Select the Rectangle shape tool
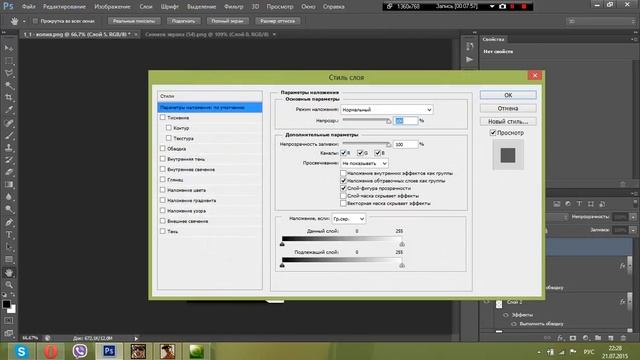The height and width of the screenshot is (360, 640). 9,259
